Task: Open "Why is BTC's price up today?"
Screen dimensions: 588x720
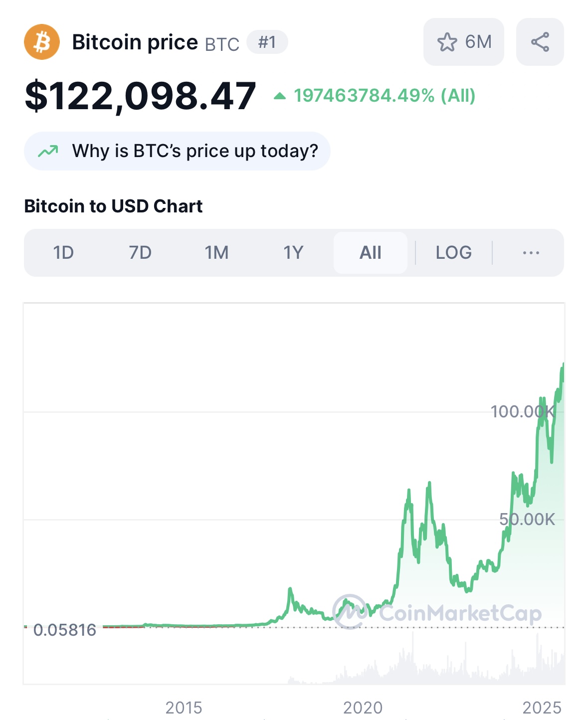Action: tap(177, 151)
